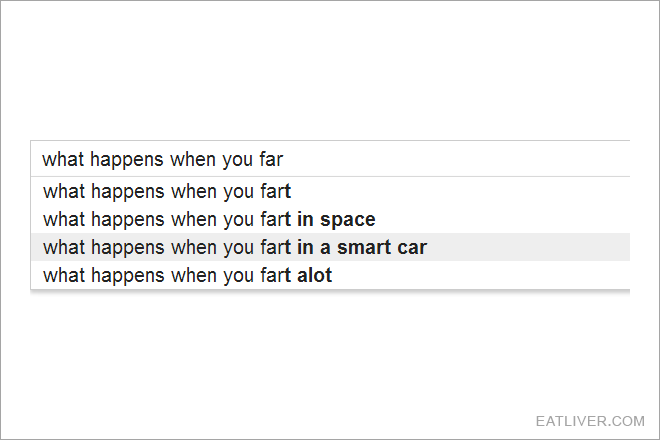
Task: Click the word 'you' in the search input
Action: tap(237, 161)
